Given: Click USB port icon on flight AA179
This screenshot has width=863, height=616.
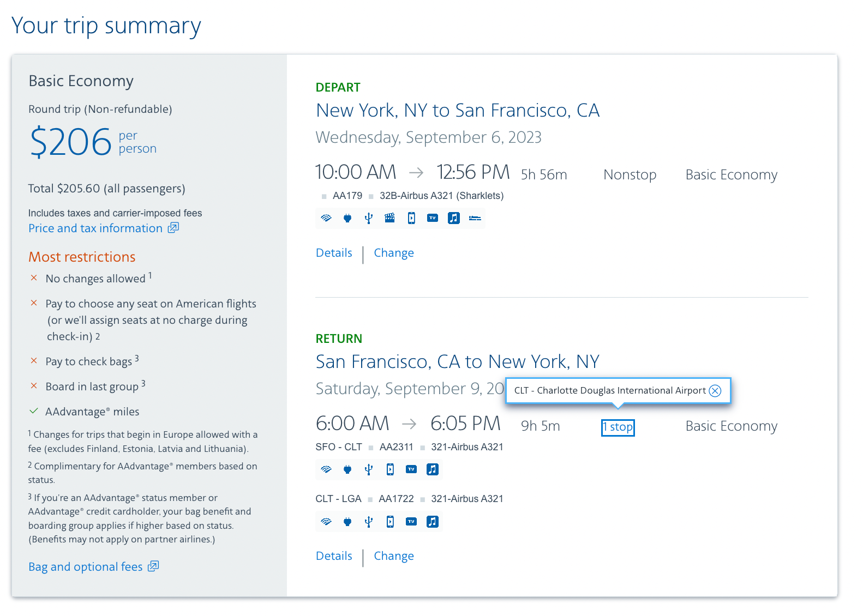Looking at the screenshot, I should (x=369, y=218).
